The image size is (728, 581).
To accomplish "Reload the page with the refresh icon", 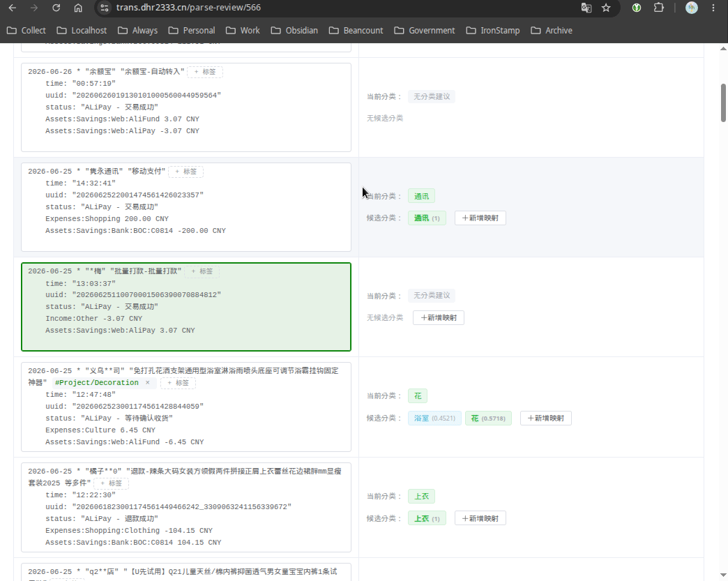I will pos(56,8).
